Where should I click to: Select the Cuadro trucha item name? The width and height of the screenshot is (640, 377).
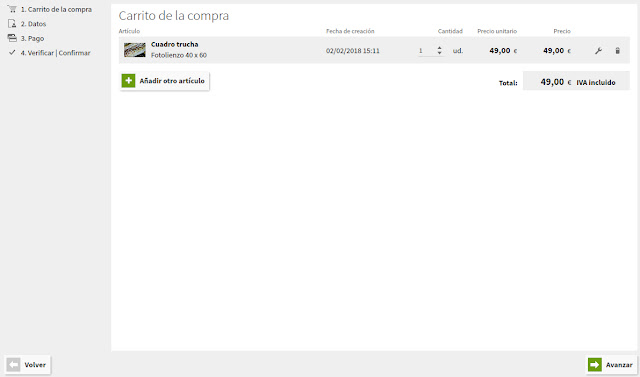[175, 44]
